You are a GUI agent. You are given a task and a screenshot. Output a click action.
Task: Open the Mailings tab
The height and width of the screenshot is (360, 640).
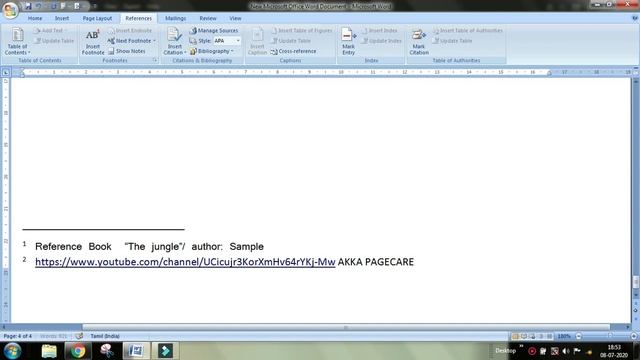[176, 18]
